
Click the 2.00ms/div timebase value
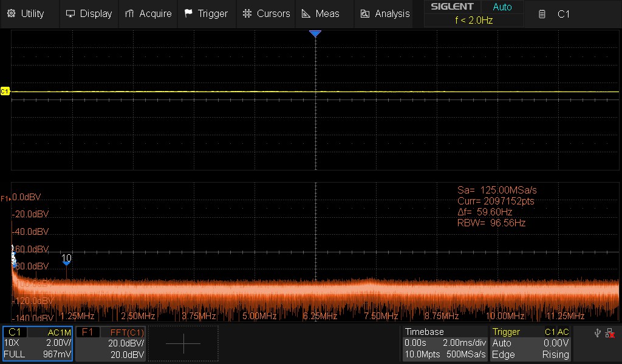[x=465, y=343]
